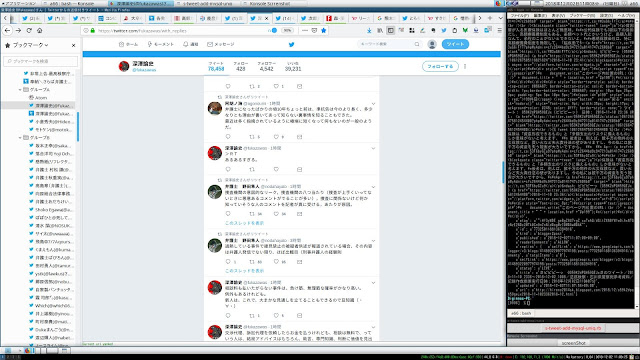The height and width of the screenshot is (360, 640).
Task: Open the ツイート count 78,458 tab
Action: coord(216,67)
